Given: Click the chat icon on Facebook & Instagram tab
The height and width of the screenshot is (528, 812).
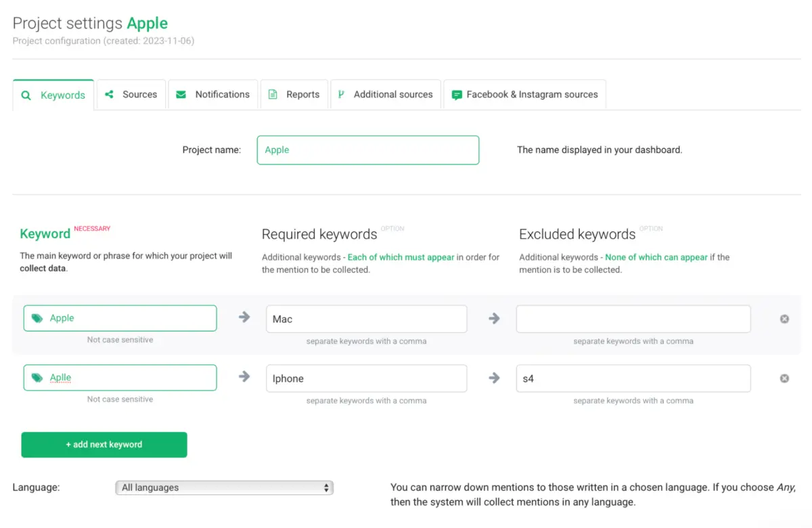Looking at the screenshot, I should pyautogui.click(x=457, y=95).
